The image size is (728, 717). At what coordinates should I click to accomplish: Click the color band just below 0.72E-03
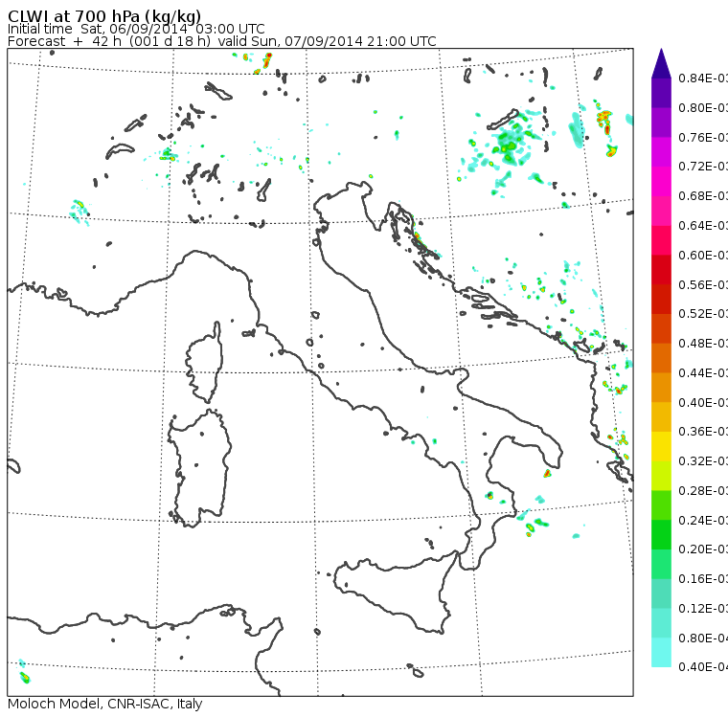[x=661, y=182]
